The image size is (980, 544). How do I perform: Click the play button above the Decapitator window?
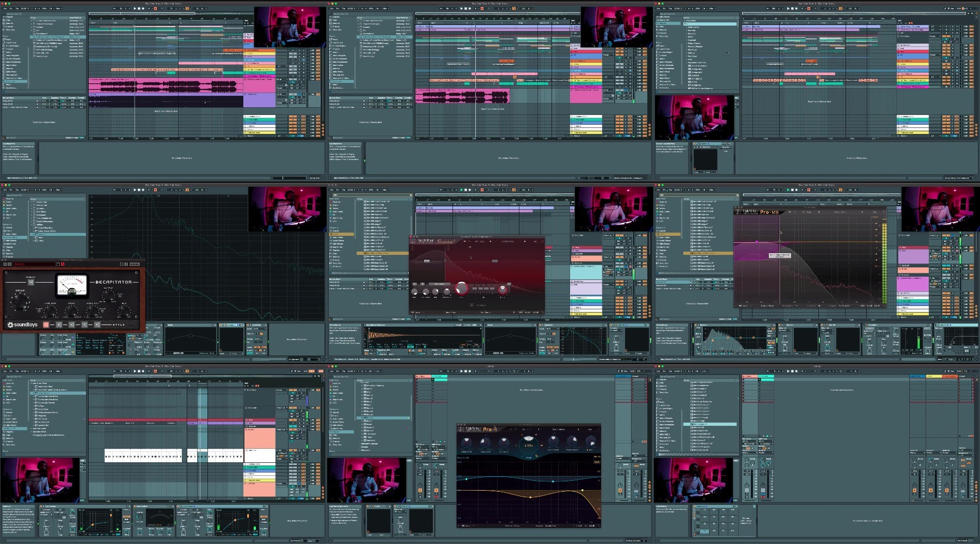tap(135, 190)
